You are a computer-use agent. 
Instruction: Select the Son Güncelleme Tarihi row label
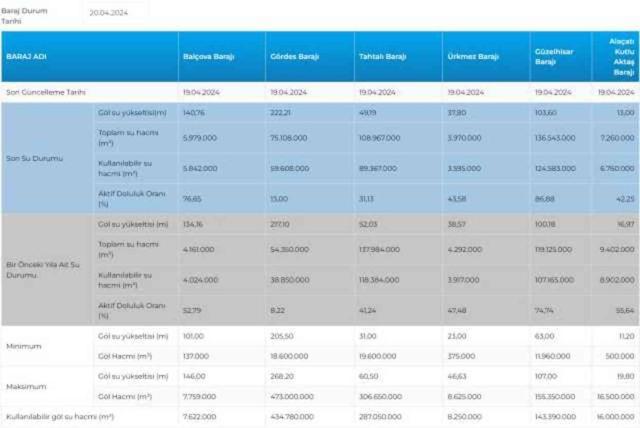coord(46,91)
